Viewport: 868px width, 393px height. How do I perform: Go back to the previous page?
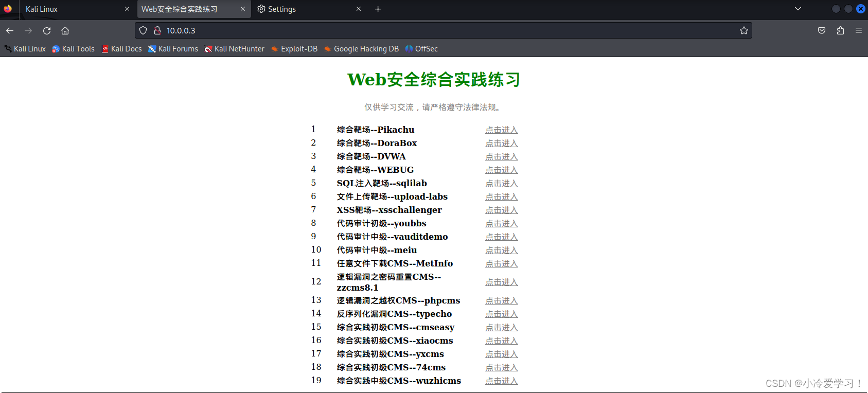(x=10, y=31)
